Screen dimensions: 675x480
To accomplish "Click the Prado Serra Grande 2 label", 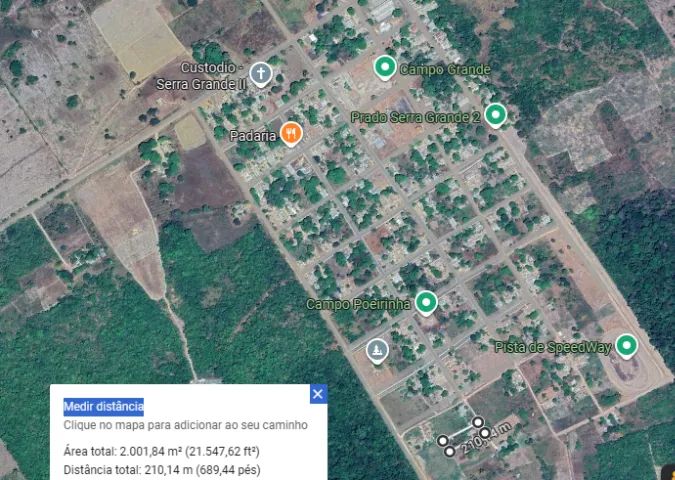I will point(415,117).
